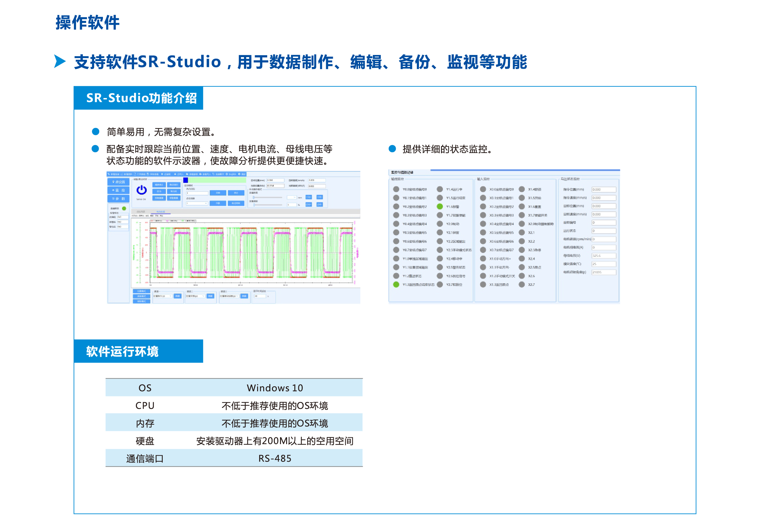Viewport: 779px width, 532px height.
Task: Open the mm step size dropdown
Action: point(292,198)
